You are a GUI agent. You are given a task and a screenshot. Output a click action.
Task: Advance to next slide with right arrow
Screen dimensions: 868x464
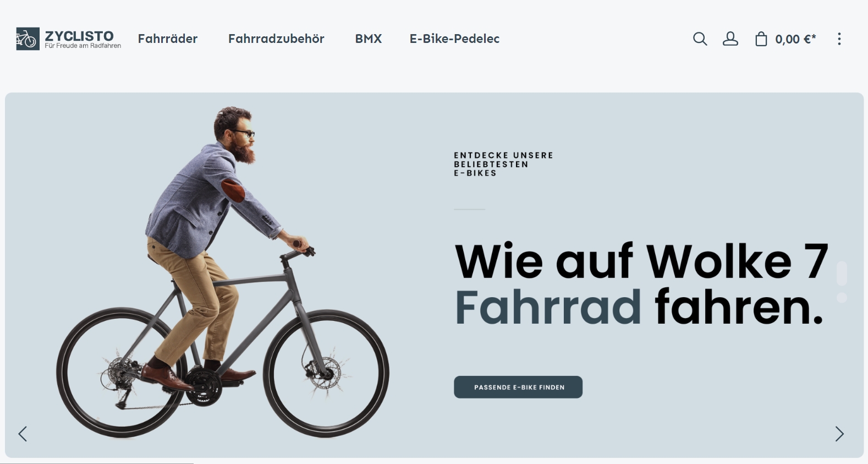(x=839, y=434)
